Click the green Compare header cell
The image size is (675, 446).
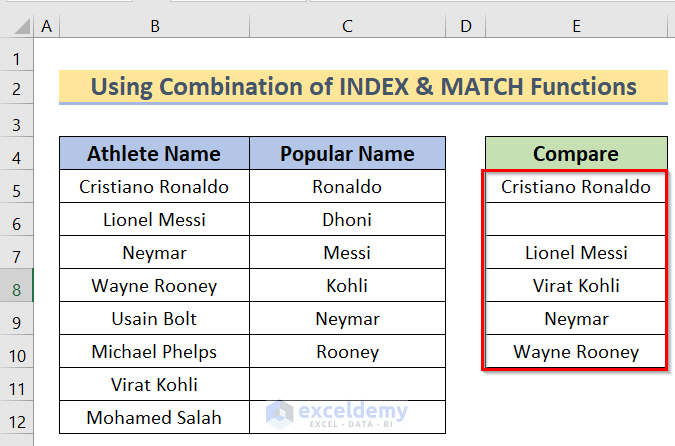click(x=576, y=154)
